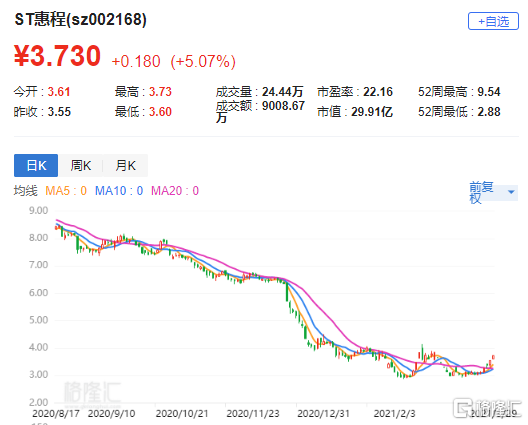
Task: Click the 2020/12/31 date axis marker
Action: tap(324, 414)
